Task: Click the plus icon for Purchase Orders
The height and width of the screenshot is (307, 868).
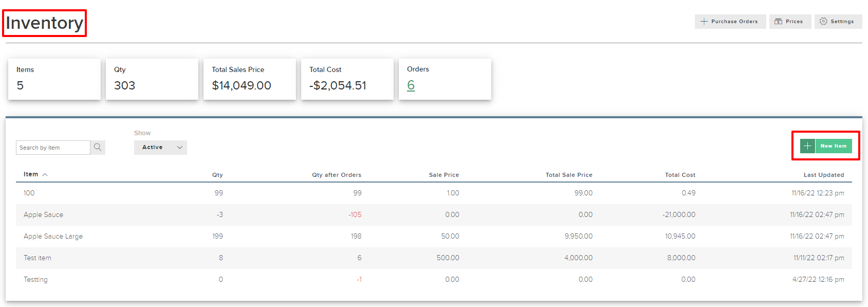Action: (x=704, y=22)
